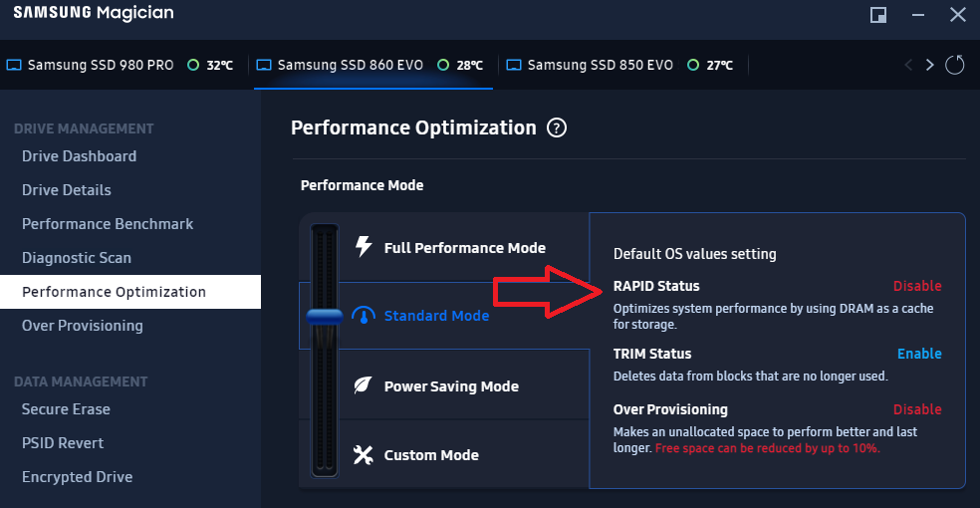Click TRIM Status Enable value
The image size is (980, 508).
point(919,353)
